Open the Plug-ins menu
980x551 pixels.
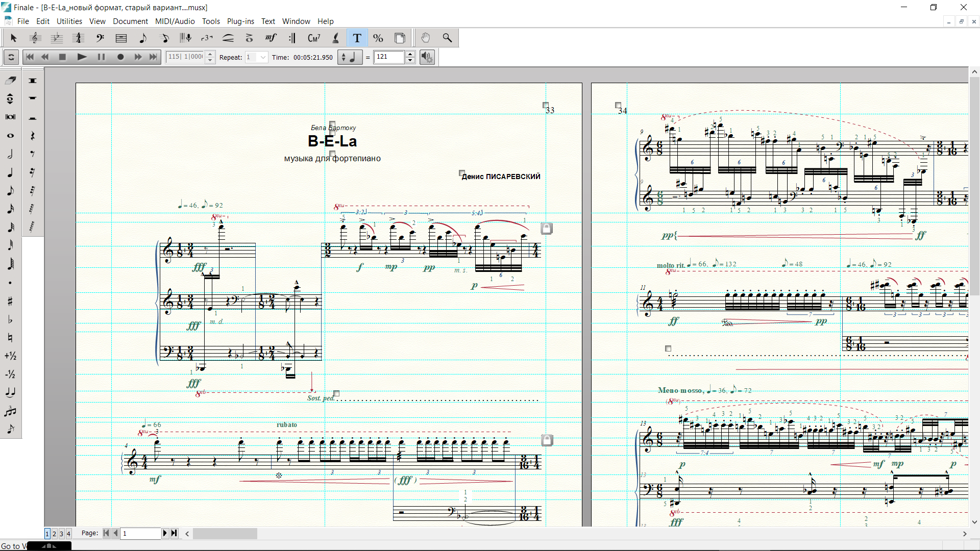coord(240,21)
